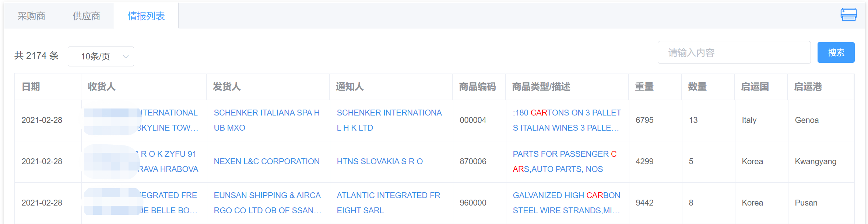Click weight value 4299
The width and height of the screenshot is (868, 224).
tap(644, 161)
